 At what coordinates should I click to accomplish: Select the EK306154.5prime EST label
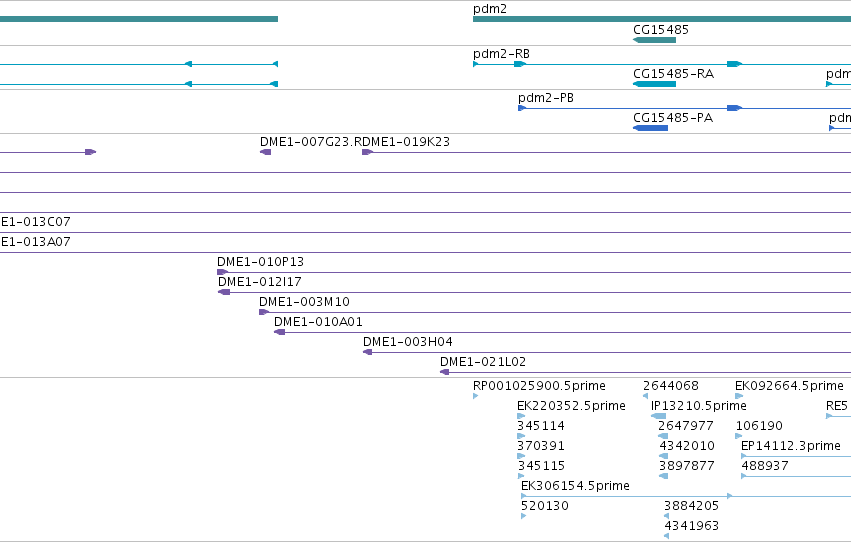tap(575, 486)
